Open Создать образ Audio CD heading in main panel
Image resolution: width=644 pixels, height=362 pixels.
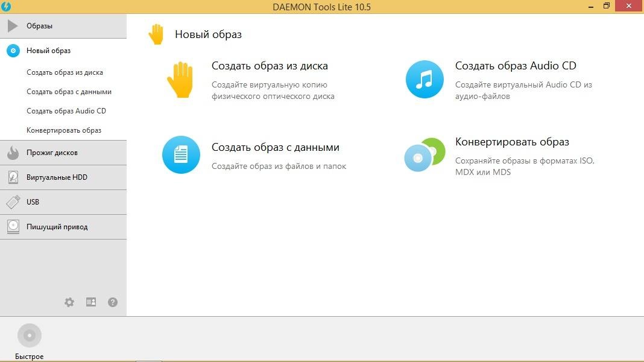tap(516, 66)
